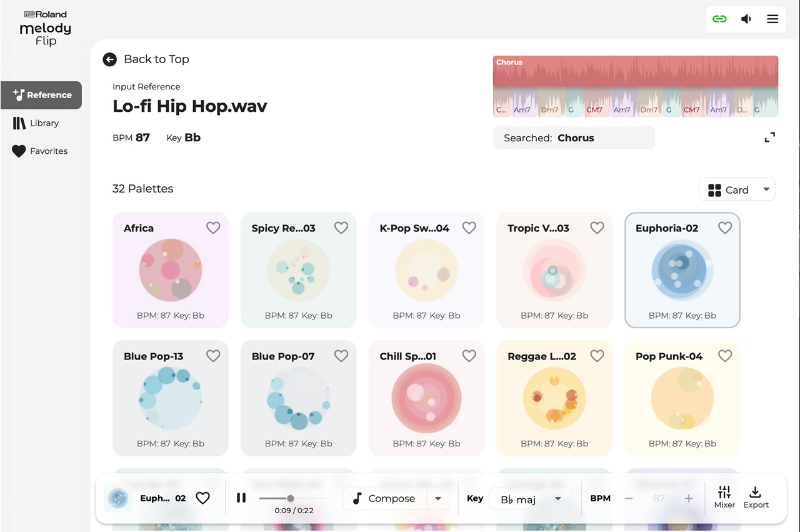This screenshot has height=532, width=800.
Task: Select the Blue Pop-13 palette circle
Action: (x=171, y=398)
